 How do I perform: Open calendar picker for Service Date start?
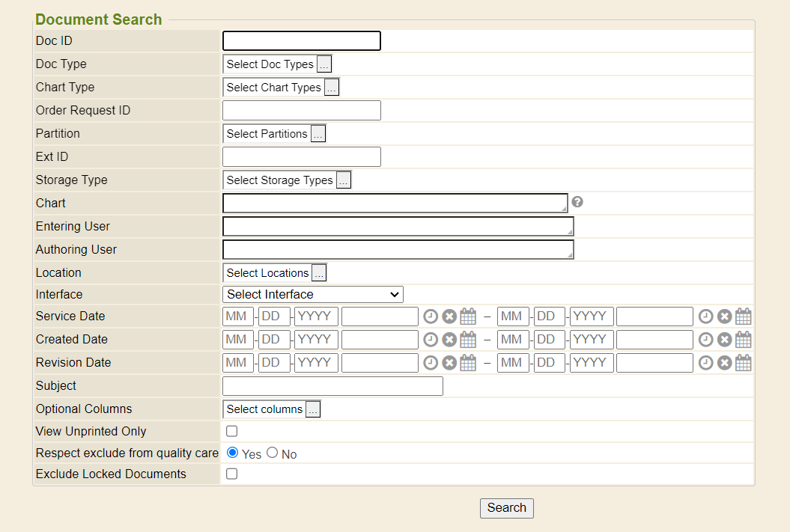468,317
